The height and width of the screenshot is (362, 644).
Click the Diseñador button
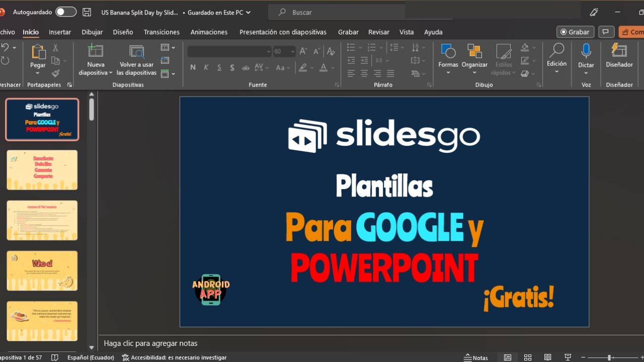point(619,55)
